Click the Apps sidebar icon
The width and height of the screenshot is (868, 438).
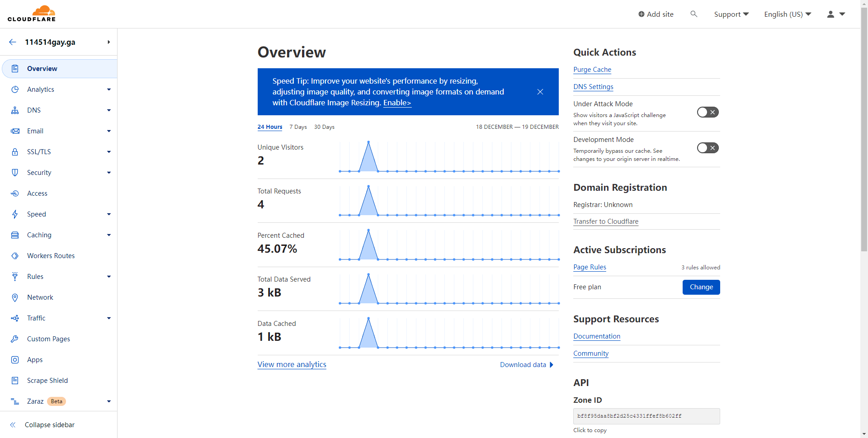pos(15,360)
